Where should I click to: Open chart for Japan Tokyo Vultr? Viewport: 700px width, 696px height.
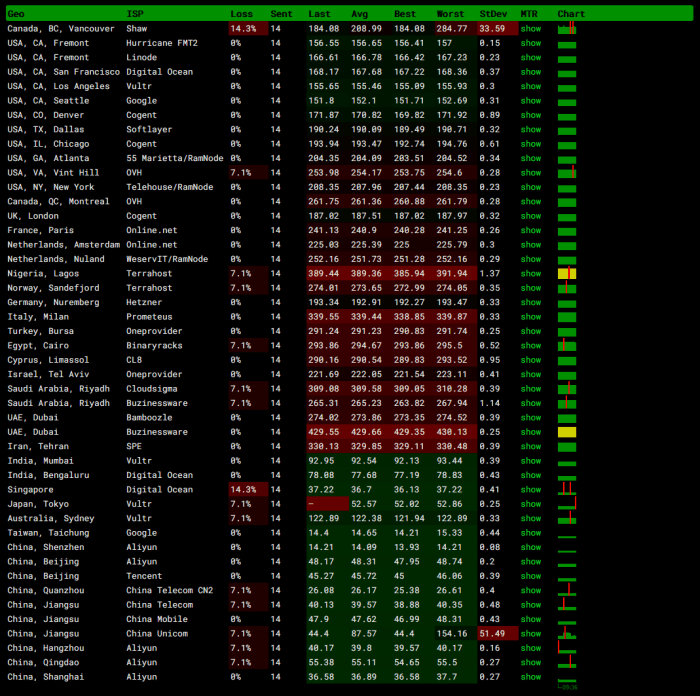567,503
